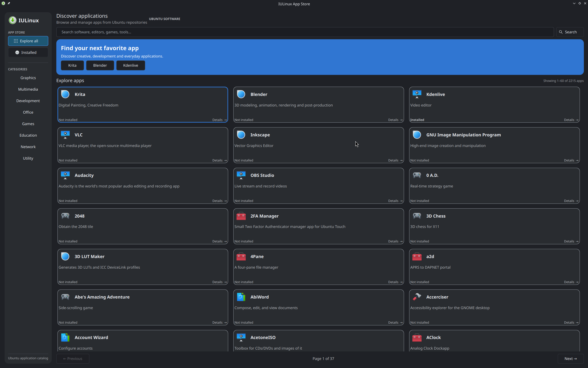The width and height of the screenshot is (588, 368).
Task: Click the Krita banner button
Action: point(72,65)
